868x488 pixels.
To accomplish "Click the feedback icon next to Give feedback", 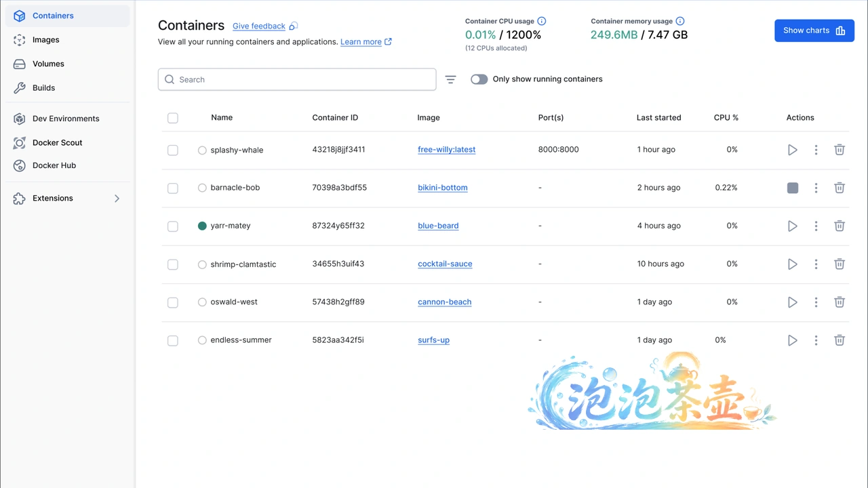I will 294,26.
